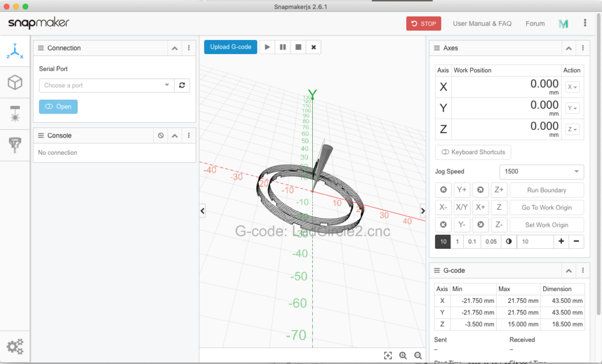Screen dimensions: 602x364
Task: Select the 0.1 mm jog step
Action: [472, 242]
